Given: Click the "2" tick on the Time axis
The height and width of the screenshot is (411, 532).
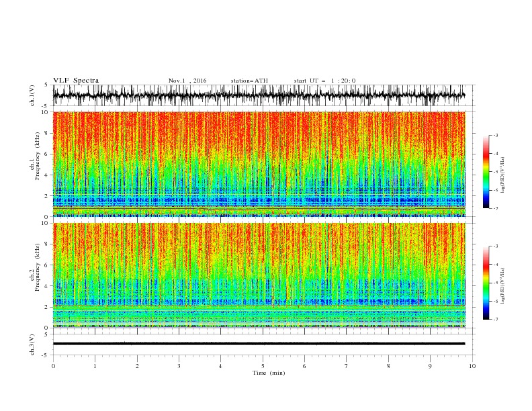Looking at the screenshot, I should click(137, 366).
